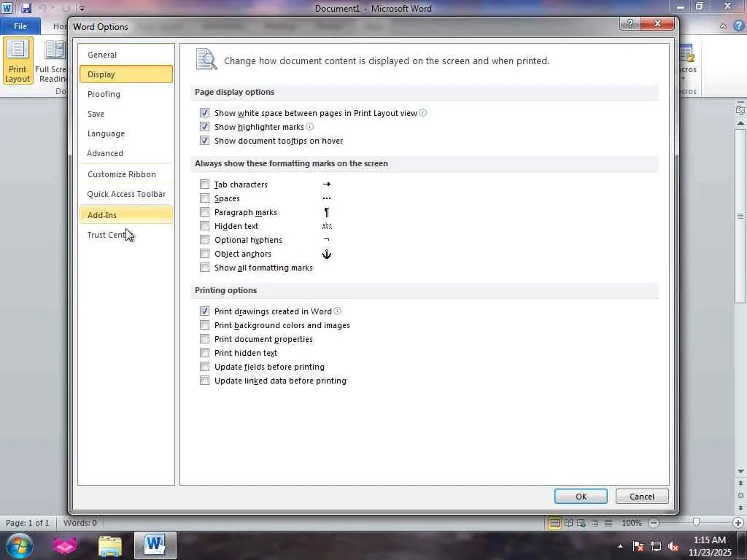
Task: Open the pink app icon in taskbar
Action: [65, 545]
